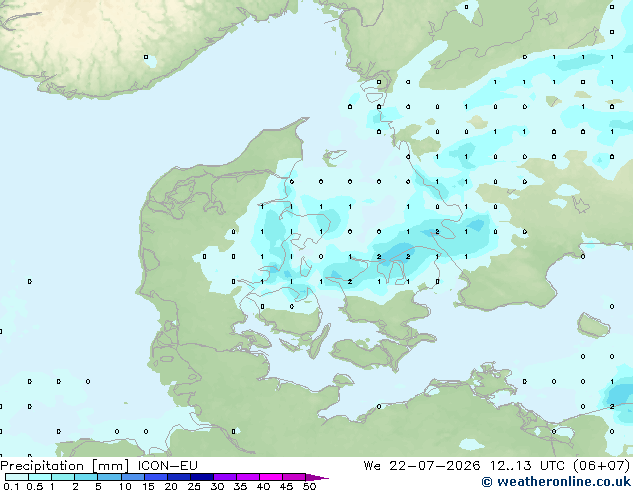The height and width of the screenshot is (490, 634).
Task: Click the 'Precipitation' title text
Action: coord(42,466)
